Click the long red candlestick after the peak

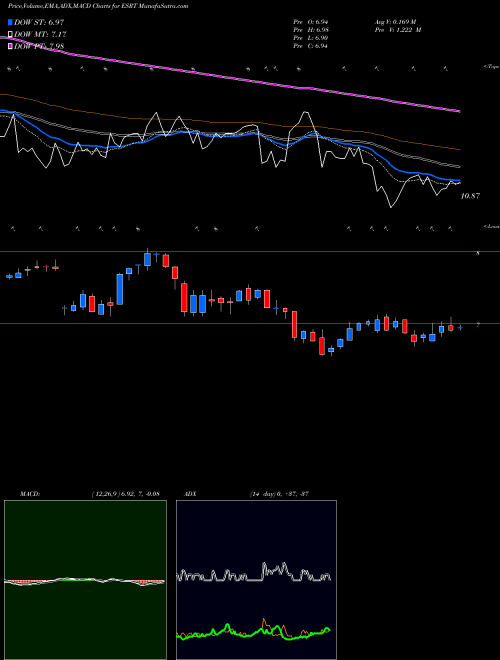(x=184, y=298)
